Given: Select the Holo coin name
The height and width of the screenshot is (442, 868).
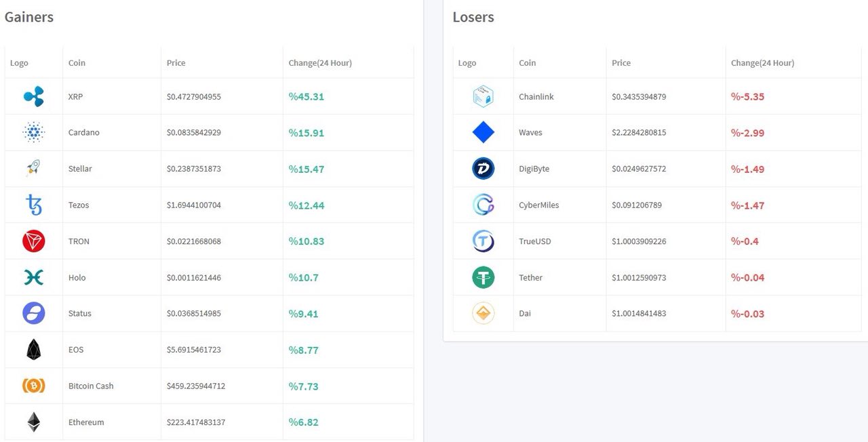Looking at the screenshot, I should click(77, 277).
